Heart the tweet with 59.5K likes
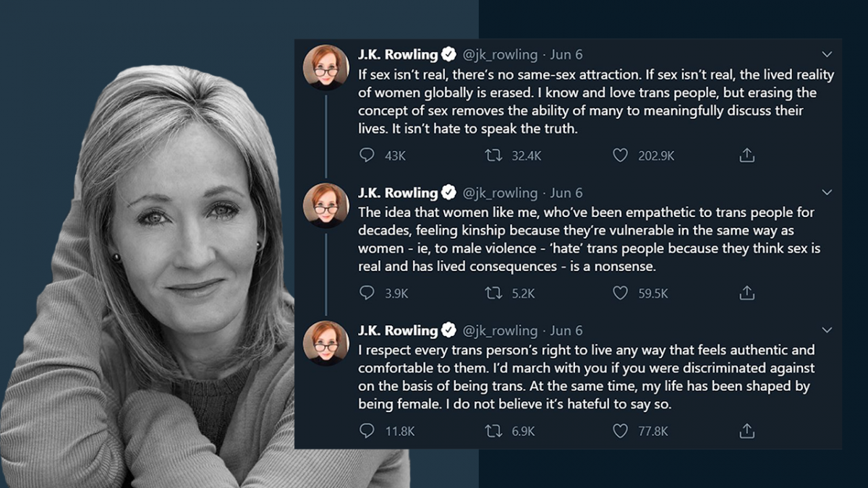The height and width of the screenshot is (488, 868). [x=620, y=293]
